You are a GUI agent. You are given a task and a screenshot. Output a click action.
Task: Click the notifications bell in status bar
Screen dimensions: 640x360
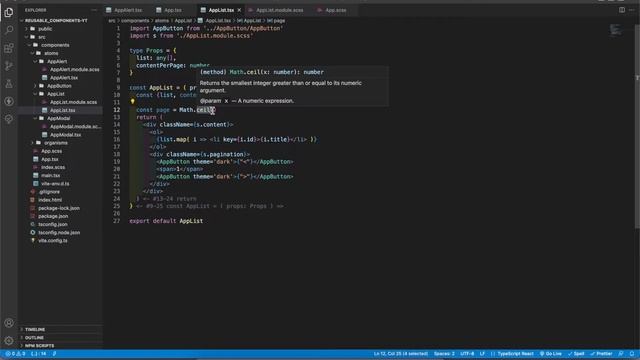coord(632,354)
